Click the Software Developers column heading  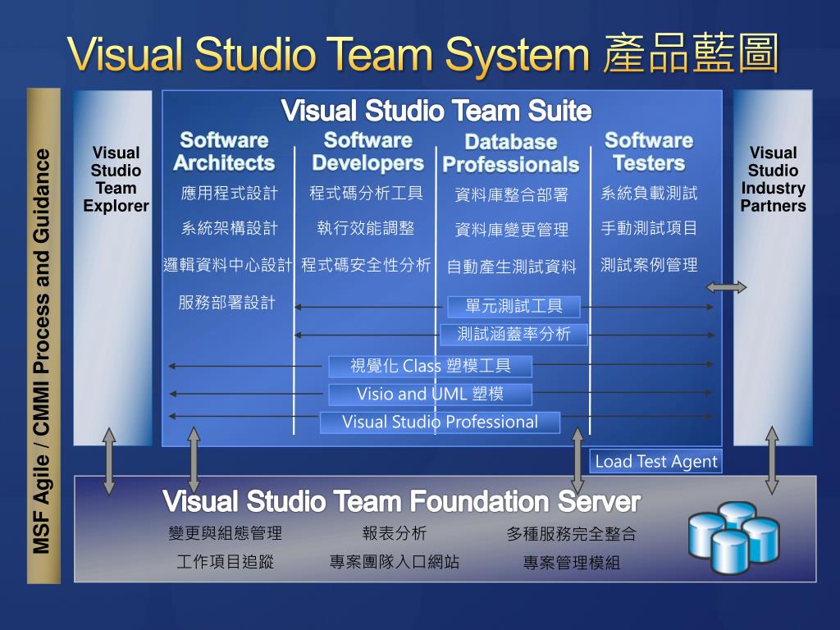point(367,152)
